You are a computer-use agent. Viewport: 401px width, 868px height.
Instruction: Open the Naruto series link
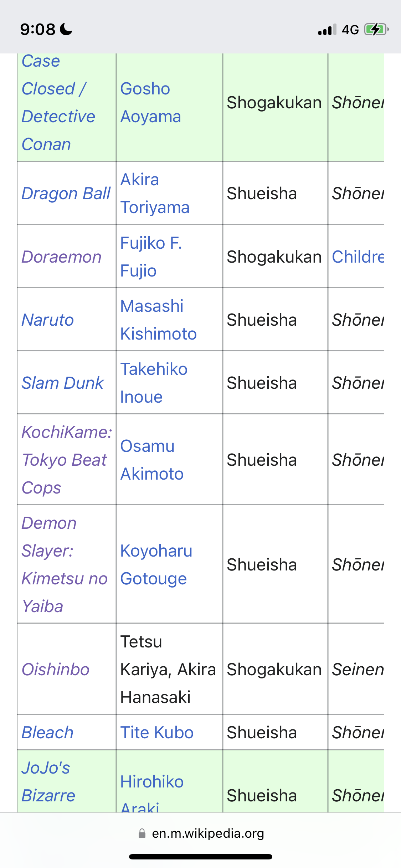(48, 320)
